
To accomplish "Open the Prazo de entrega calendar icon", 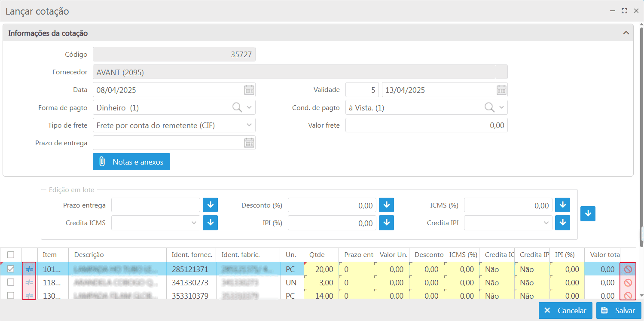I will pos(249,143).
